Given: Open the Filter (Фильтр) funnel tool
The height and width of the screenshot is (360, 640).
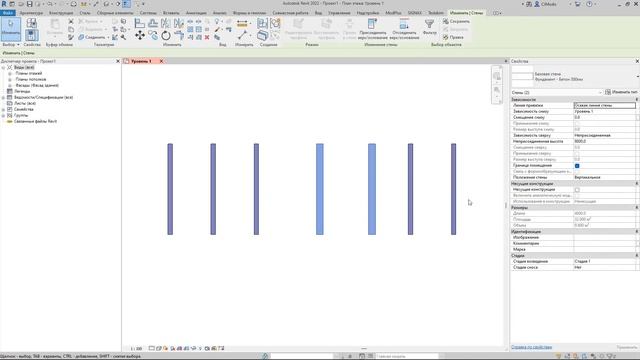Looking at the screenshot, I should [x=429, y=27].
